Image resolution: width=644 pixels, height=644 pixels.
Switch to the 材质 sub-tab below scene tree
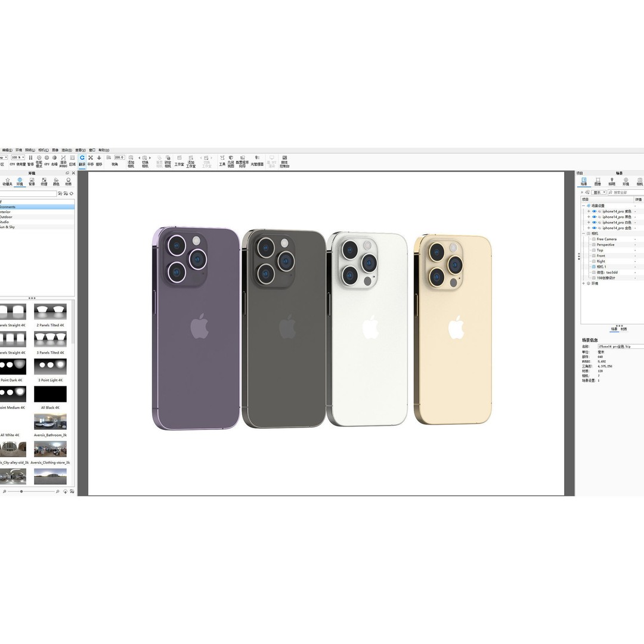click(x=624, y=329)
